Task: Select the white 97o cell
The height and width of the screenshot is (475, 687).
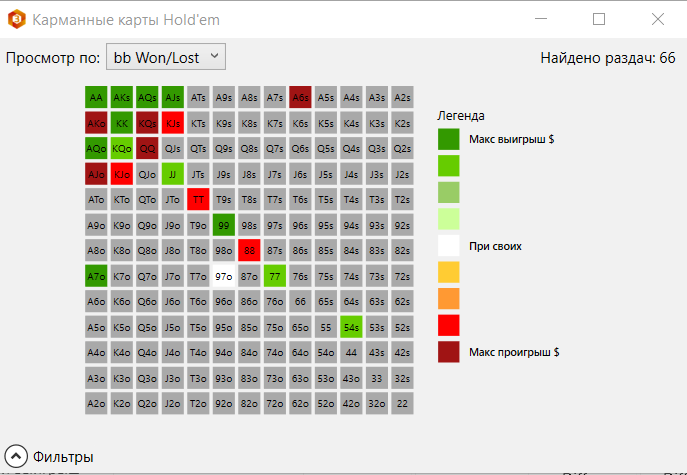Action: click(x=223, y=276)
